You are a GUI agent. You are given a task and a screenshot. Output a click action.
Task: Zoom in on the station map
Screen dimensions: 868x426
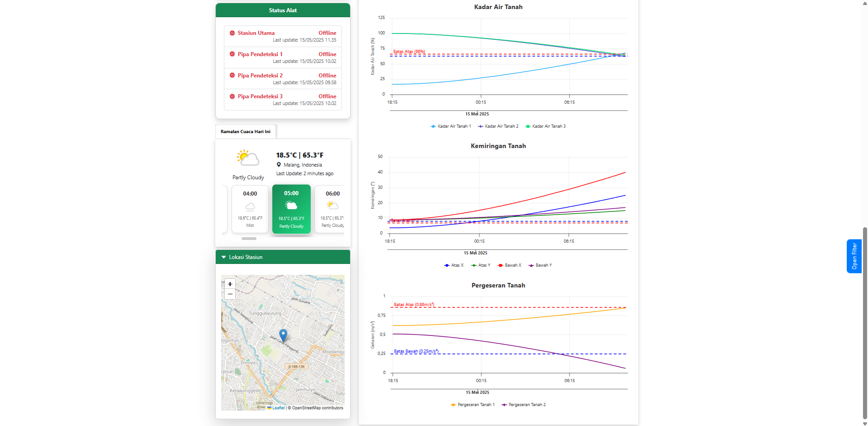point(230,284)
